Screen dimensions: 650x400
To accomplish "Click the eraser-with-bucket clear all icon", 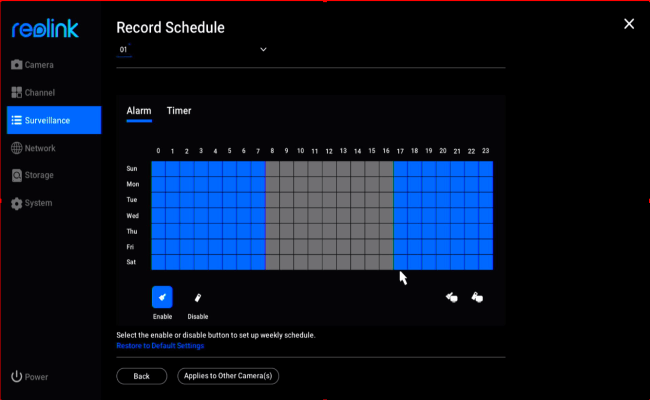I will point(477,297).
